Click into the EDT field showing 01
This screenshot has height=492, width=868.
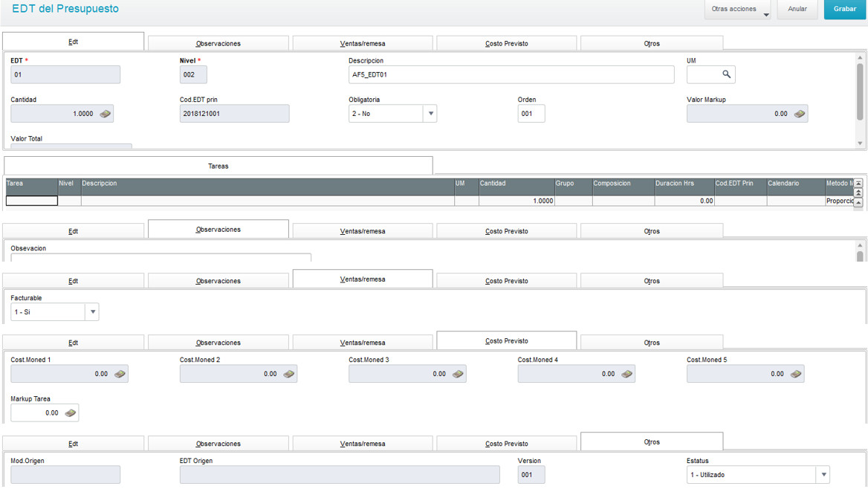tap(65, 75)
